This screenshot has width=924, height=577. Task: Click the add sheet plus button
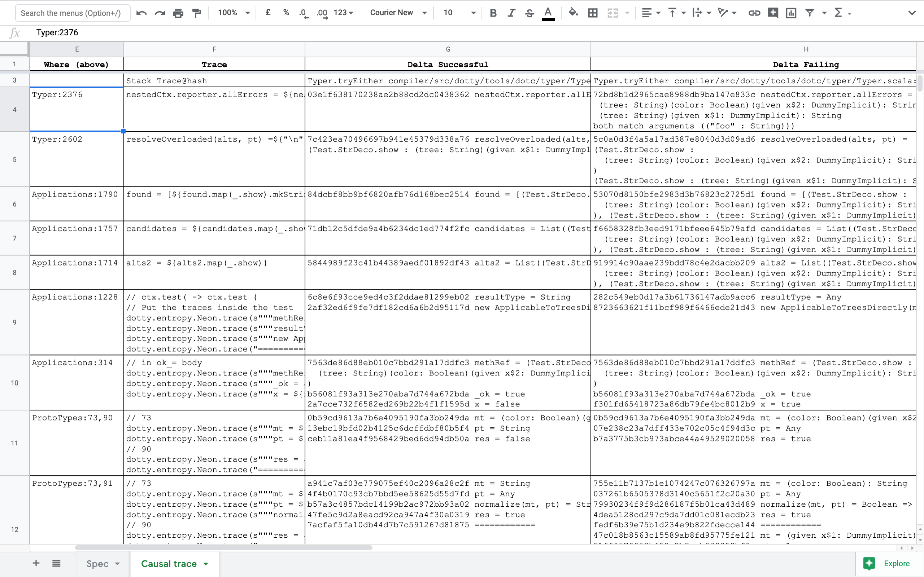[36, 563]
